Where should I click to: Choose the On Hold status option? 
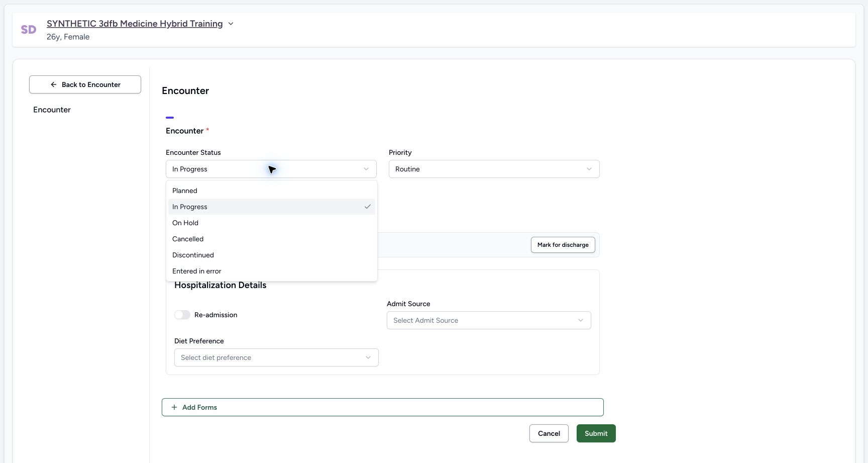tap(271, 223)
